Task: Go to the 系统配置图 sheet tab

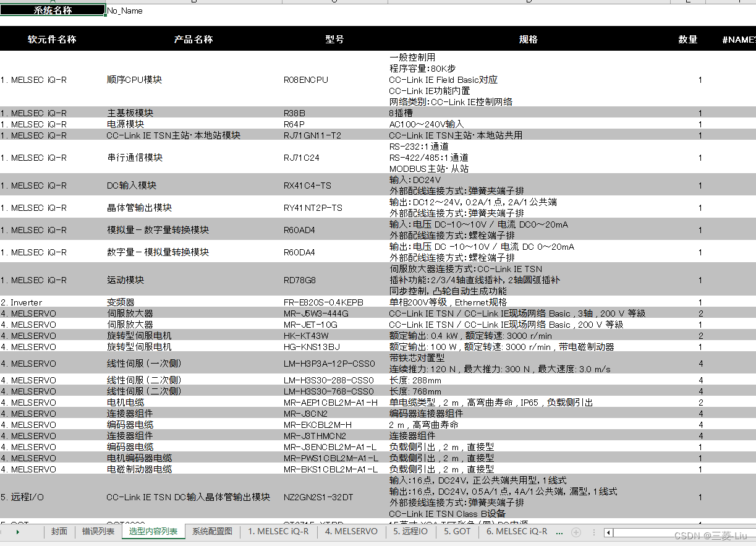Action: pyautogui.click(x=212, y=532)
